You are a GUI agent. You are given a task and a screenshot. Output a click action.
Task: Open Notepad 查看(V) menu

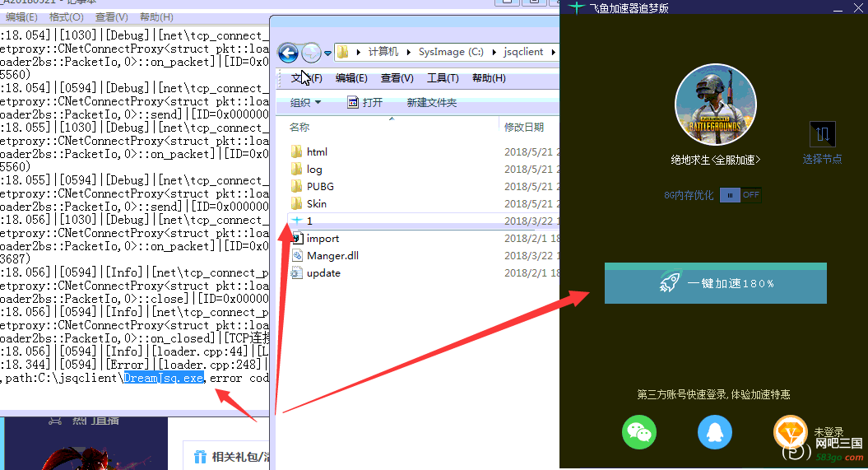(x=111, y=17)
